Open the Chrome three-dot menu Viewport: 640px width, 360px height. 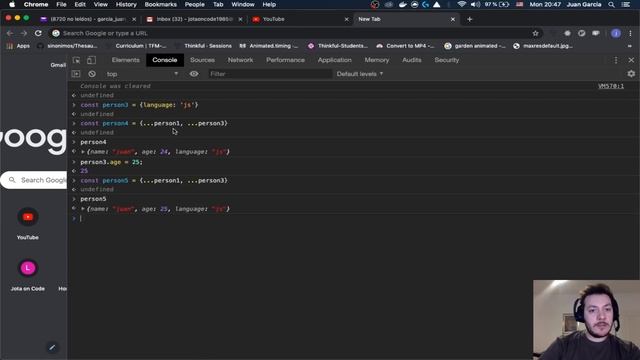(x=630, y=33)
